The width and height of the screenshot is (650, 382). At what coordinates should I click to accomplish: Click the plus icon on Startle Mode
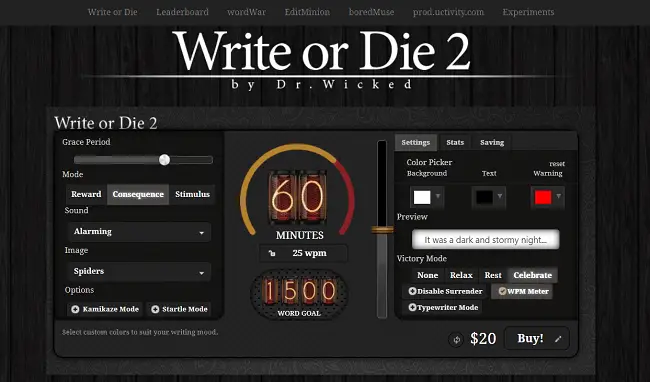(x=155, y=309)
